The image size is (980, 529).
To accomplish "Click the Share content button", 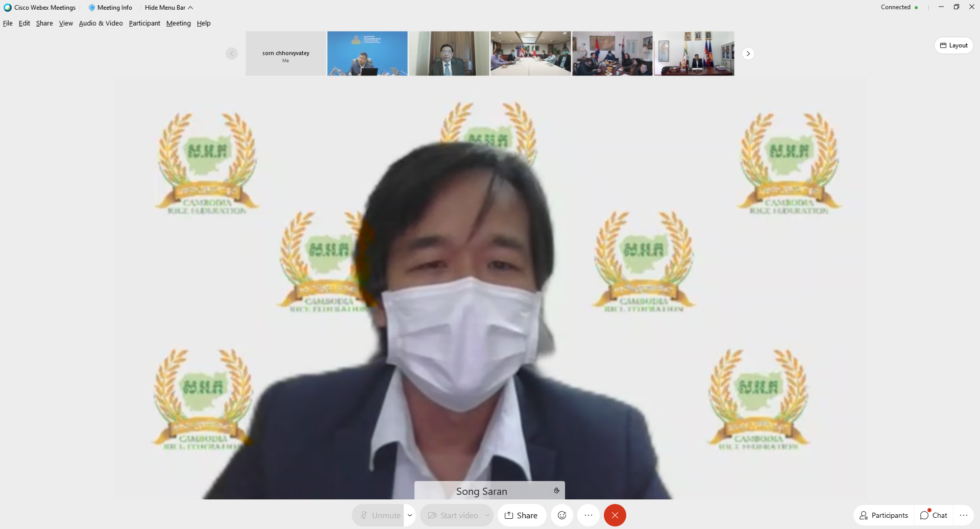I will coord(522,515).
